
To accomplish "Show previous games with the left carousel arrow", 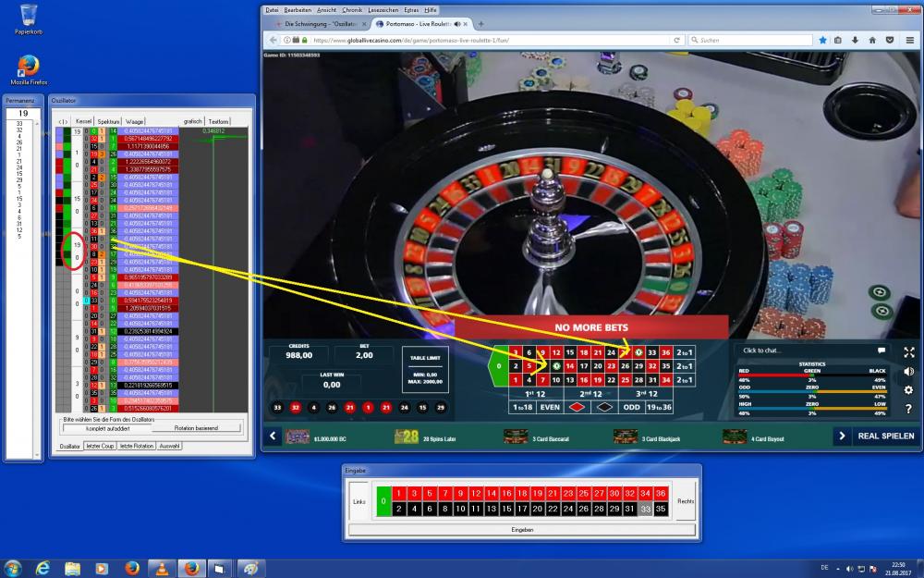I will point(273,436).
